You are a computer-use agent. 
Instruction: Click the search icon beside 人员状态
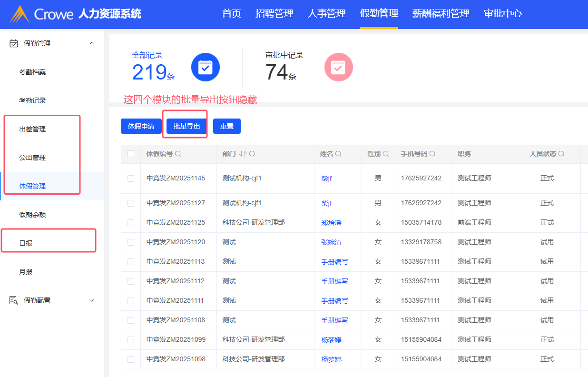click(x=561, y=154)
